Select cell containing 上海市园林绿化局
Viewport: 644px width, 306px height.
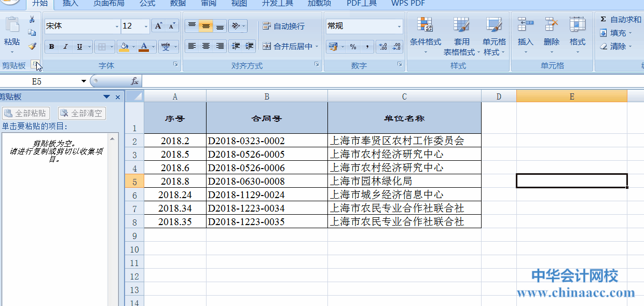click(x=404, y=181)
